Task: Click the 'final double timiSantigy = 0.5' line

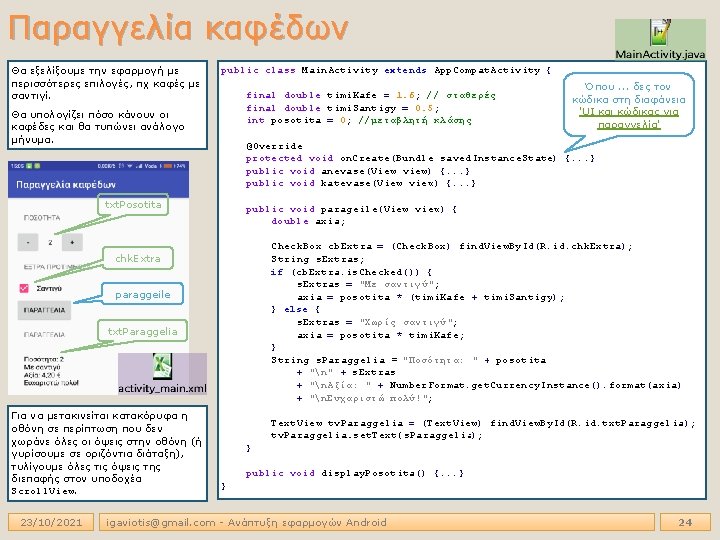Action: (x=343, y=108)
